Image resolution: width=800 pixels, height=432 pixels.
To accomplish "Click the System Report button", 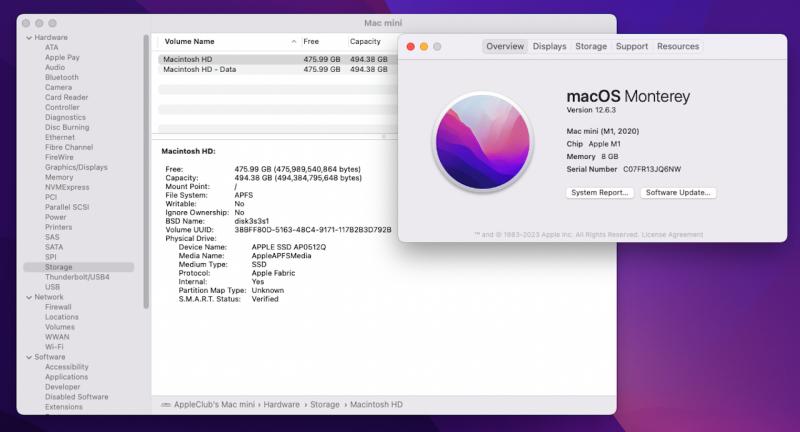I will coord(599,193).
